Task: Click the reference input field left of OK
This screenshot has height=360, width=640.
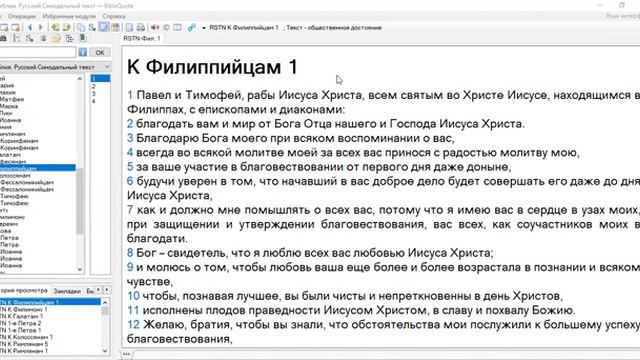Action: 38,52
